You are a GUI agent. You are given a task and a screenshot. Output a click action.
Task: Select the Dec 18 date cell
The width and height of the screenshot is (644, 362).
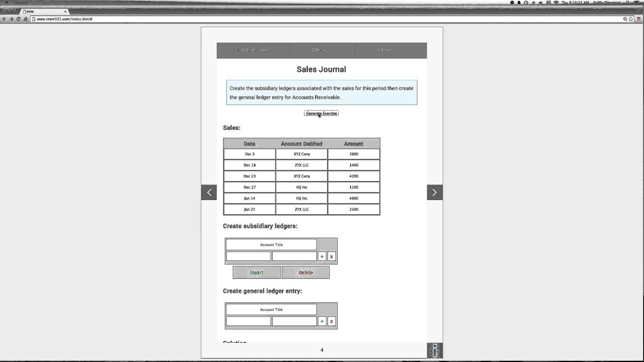[250, 165]
